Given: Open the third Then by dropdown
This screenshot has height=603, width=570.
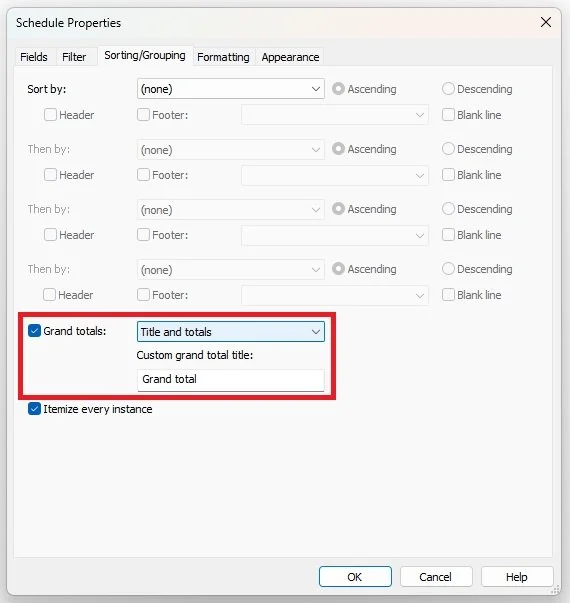Looking at the screenshot, I should point(231,270).
